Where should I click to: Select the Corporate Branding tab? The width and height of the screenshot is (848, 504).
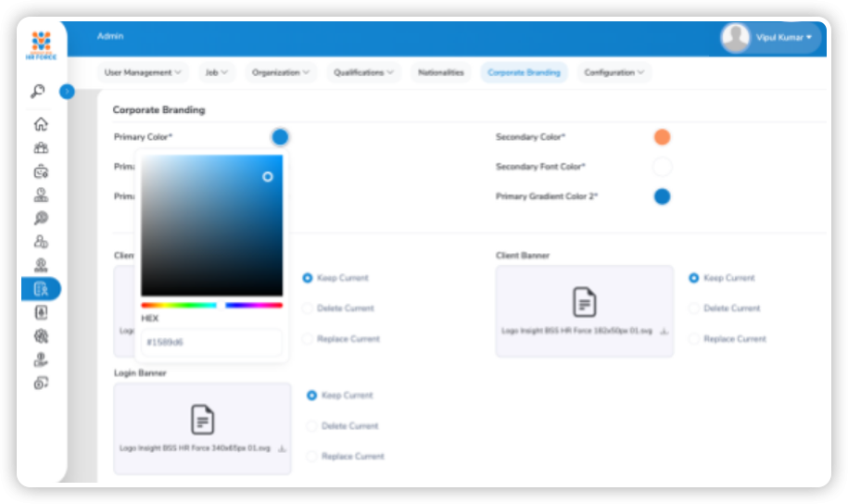click(524, 72)
